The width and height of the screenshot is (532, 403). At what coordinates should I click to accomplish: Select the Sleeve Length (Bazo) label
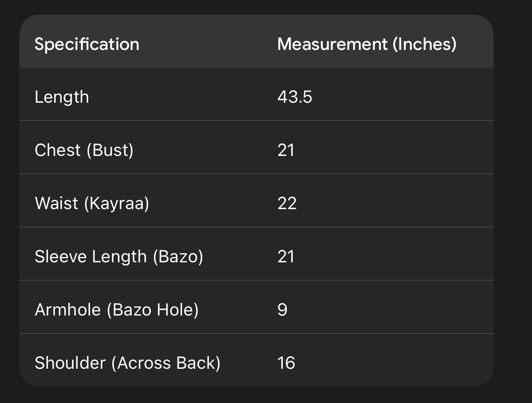click(119, 257)
